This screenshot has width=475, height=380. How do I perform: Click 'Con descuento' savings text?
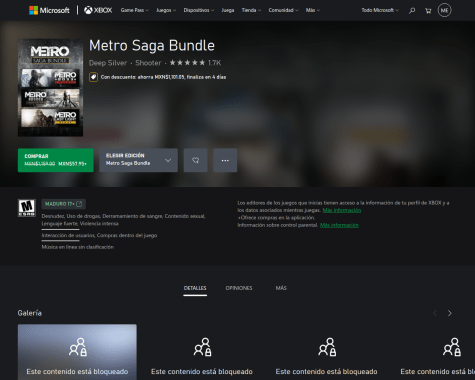(163, 77)
